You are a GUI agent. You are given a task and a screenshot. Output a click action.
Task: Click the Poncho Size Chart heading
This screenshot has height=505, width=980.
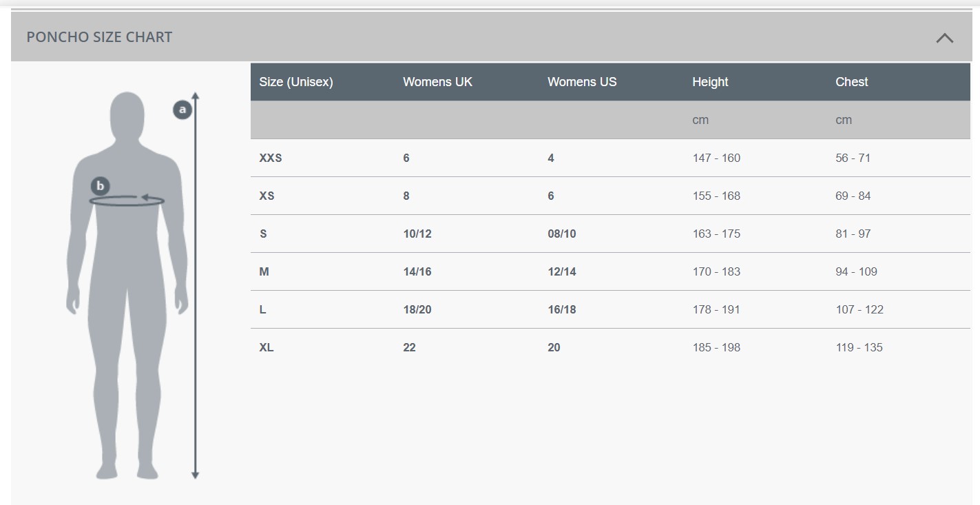point(99,37)
